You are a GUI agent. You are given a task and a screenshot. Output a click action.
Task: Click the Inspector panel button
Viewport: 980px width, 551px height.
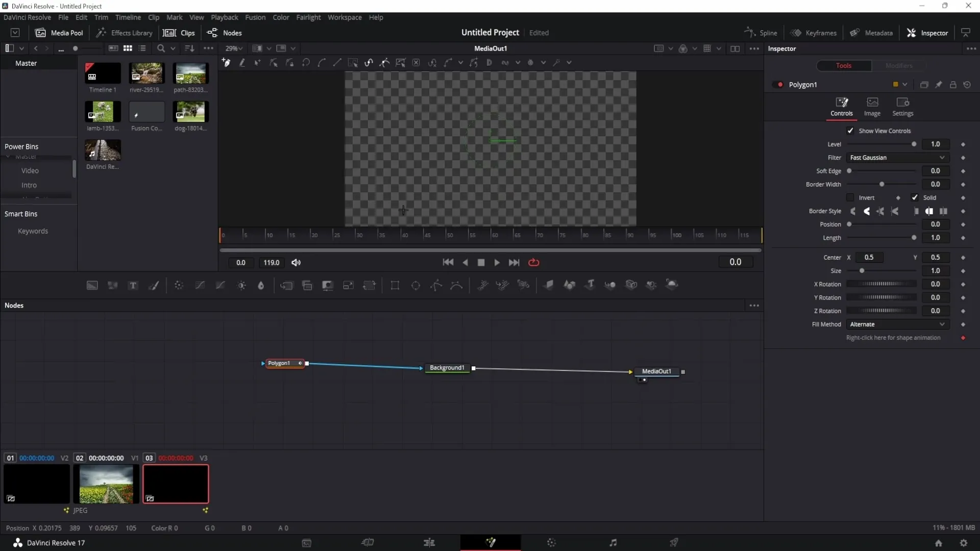pyautogui.click(x=930, y=32)
